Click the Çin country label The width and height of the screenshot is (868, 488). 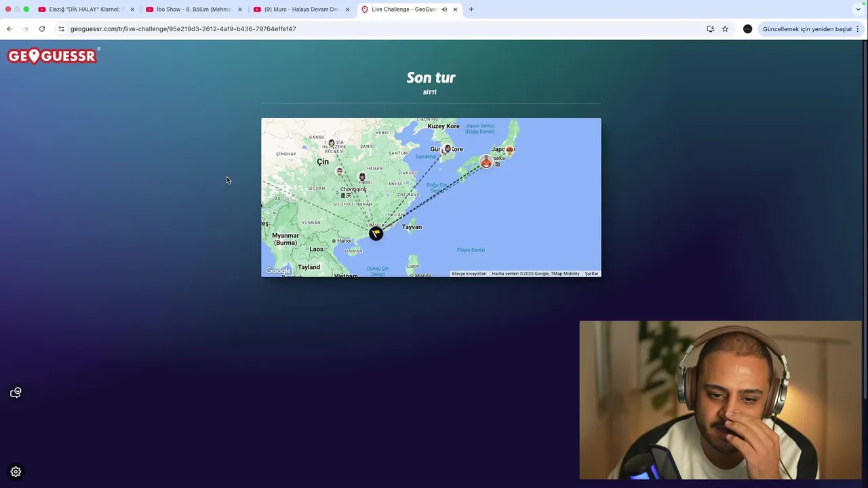[x=323, y=162]
